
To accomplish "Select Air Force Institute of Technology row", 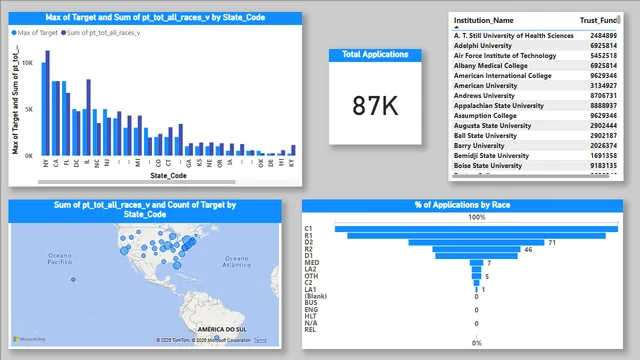I will point(535,56).
